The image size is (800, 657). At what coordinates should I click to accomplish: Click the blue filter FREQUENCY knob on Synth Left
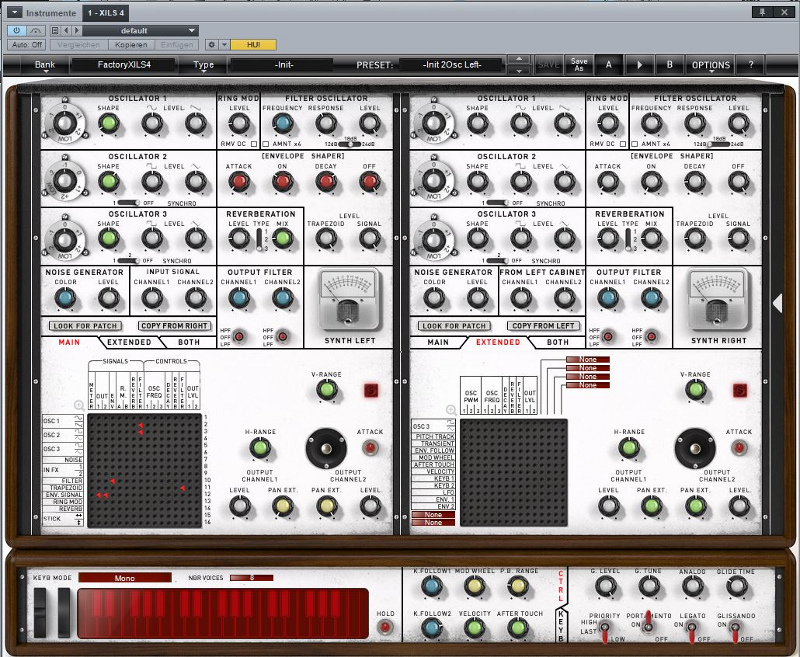point(283,123)
